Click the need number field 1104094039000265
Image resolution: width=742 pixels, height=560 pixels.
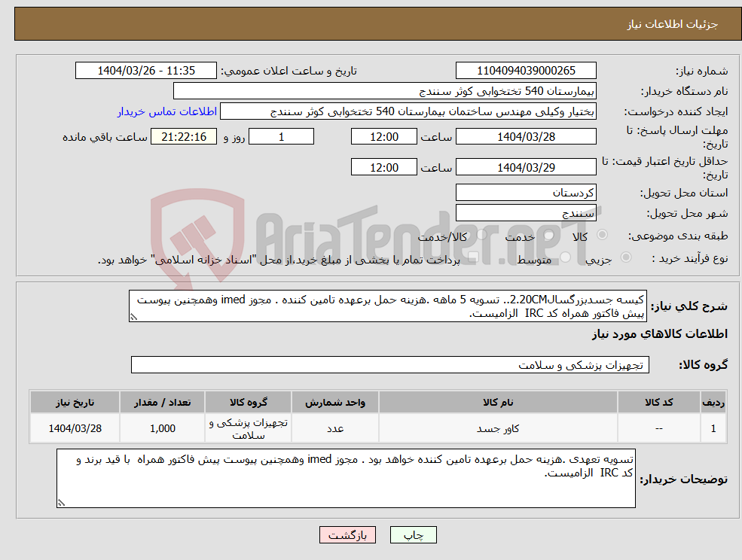tap(526, 71)
